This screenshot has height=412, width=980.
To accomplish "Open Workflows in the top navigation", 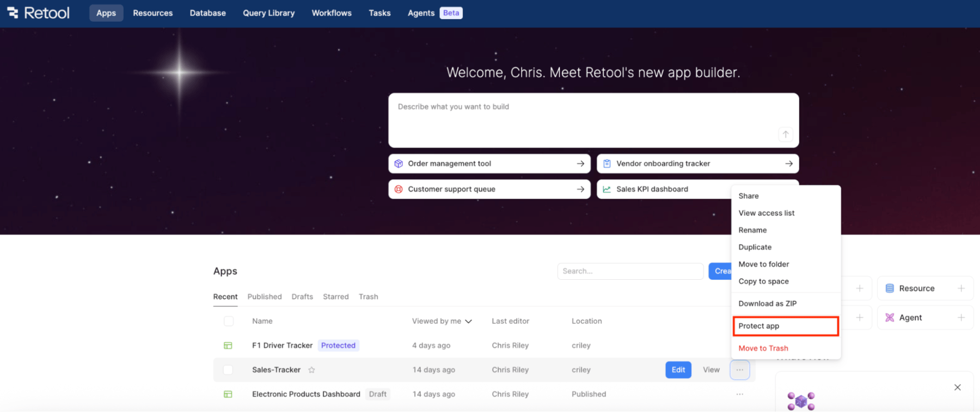I will (x=332, y=13).
